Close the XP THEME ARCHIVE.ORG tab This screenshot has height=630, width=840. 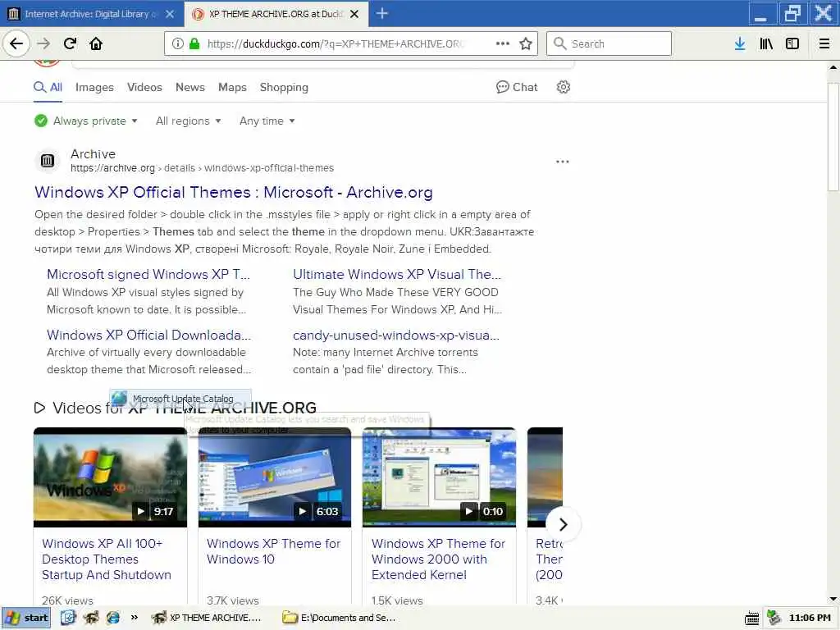pyautogui.click(x=354, y=14)
